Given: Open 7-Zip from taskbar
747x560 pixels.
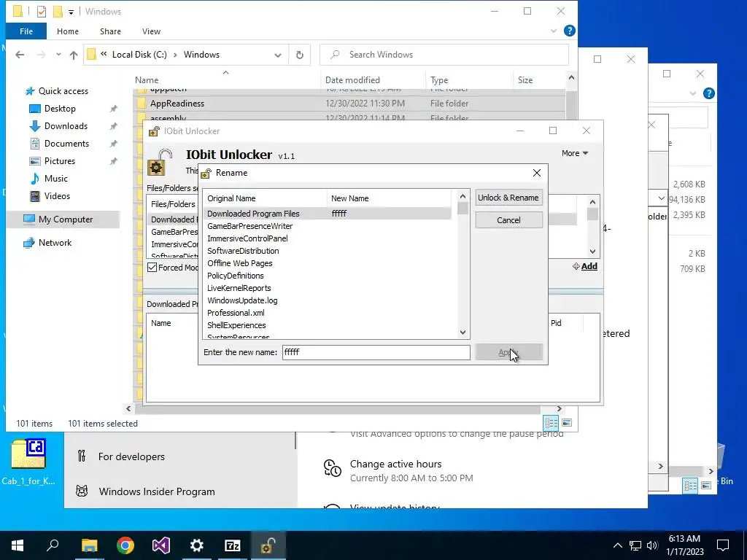Looking at the screenshot, I should tap(233, 545).
